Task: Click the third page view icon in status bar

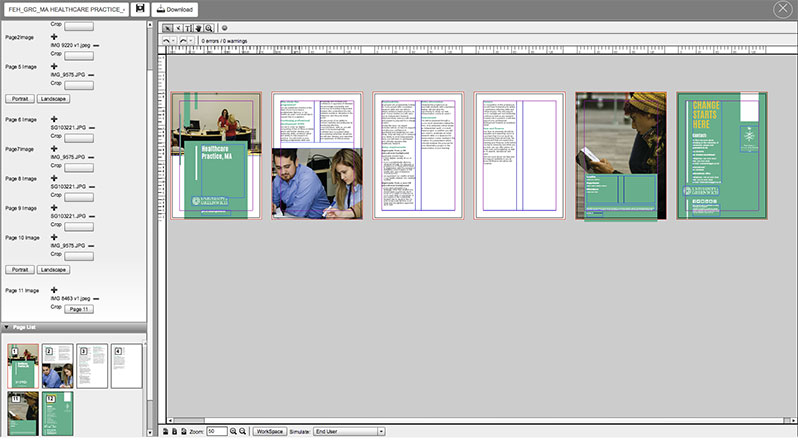Action: 184,431
